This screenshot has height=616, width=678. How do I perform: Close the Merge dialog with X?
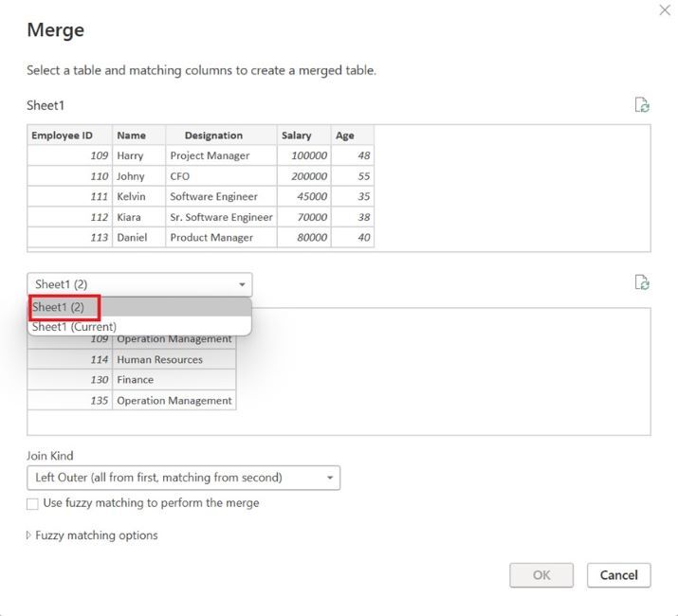pos(664,9)
